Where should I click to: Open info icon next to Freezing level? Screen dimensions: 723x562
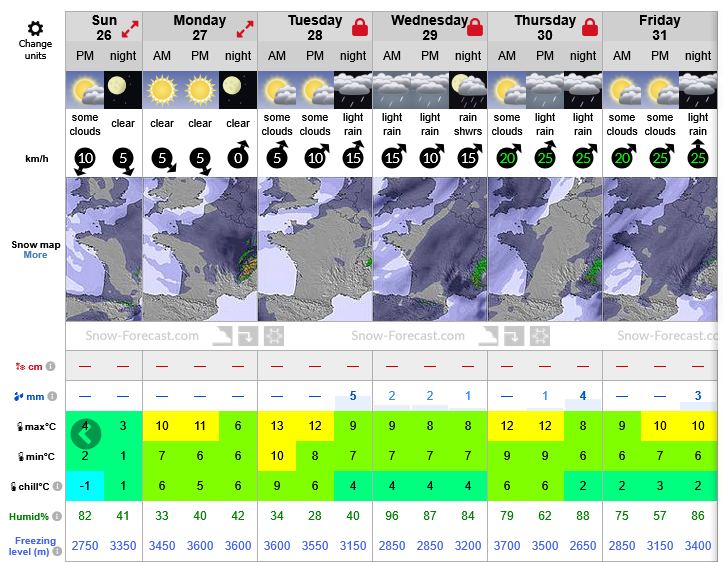[x=57, y=551]
